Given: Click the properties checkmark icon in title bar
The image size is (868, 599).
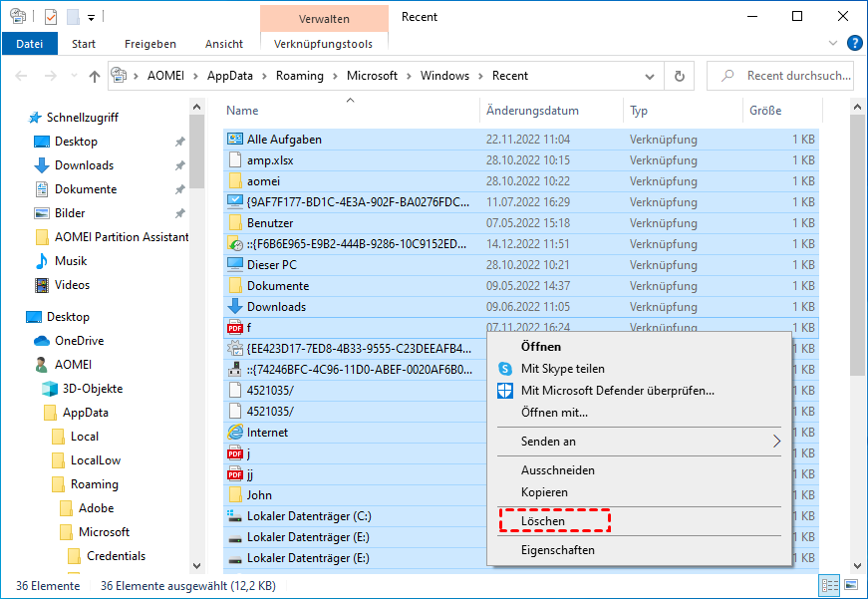Looking at the screenshot, I should 51,17.
